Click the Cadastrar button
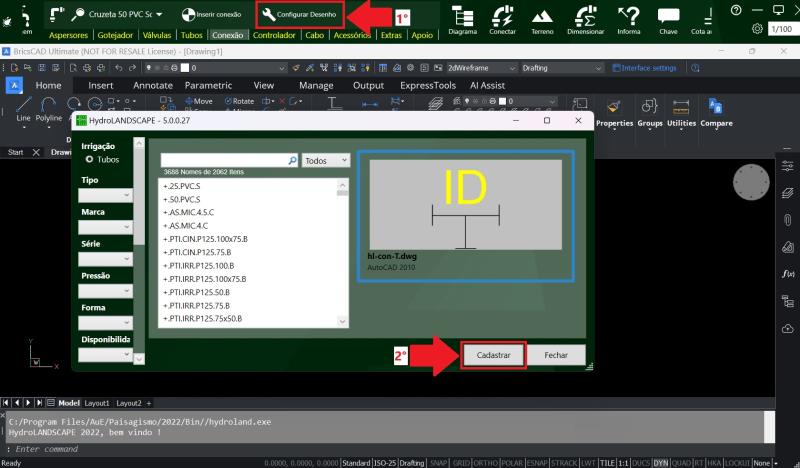The image size is (800, 468). tap(494, 355)
